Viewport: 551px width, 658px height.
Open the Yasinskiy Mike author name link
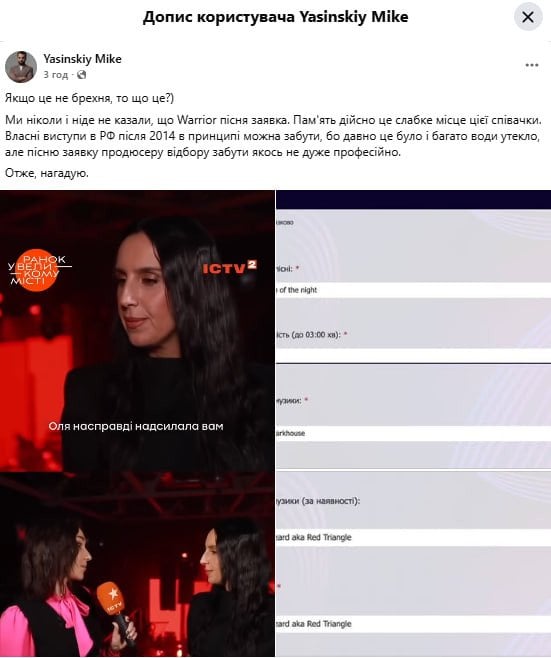82,59
